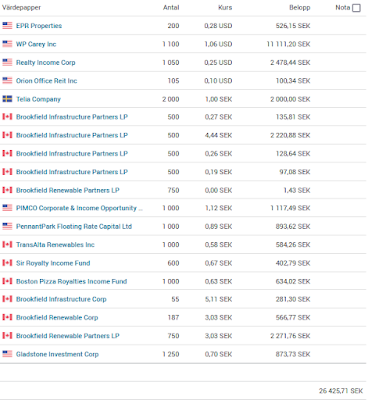Select the 634,02 SEK Boston Pizza amount
Image resolution: width=368 pixels, height=400 pixels.
point(293,281)
